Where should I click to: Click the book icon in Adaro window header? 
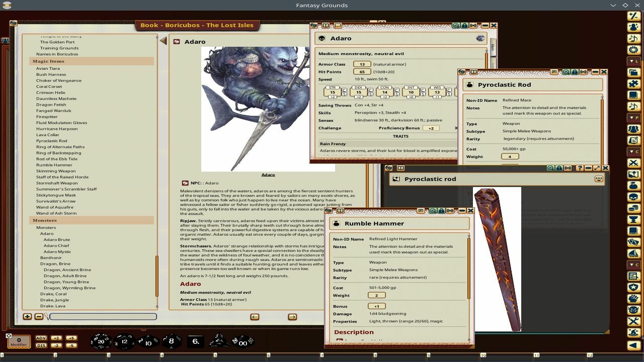tap(326, 26)
